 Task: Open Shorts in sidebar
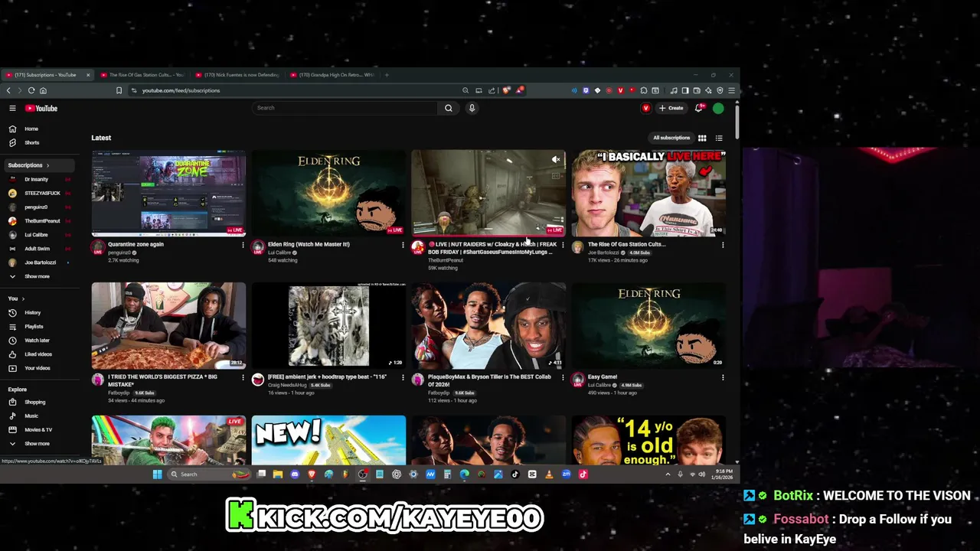pyautogui.click(x=40, y=142)
